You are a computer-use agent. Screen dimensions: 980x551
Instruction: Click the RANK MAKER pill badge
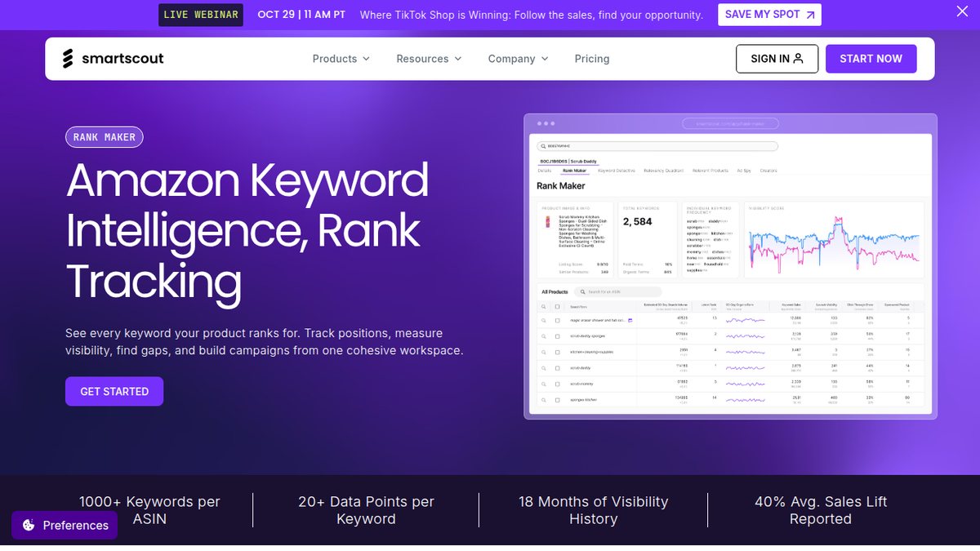(105, 137)
